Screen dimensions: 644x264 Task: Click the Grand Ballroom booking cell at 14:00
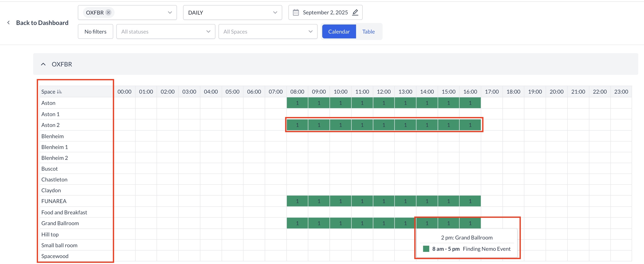click(427, 223)
